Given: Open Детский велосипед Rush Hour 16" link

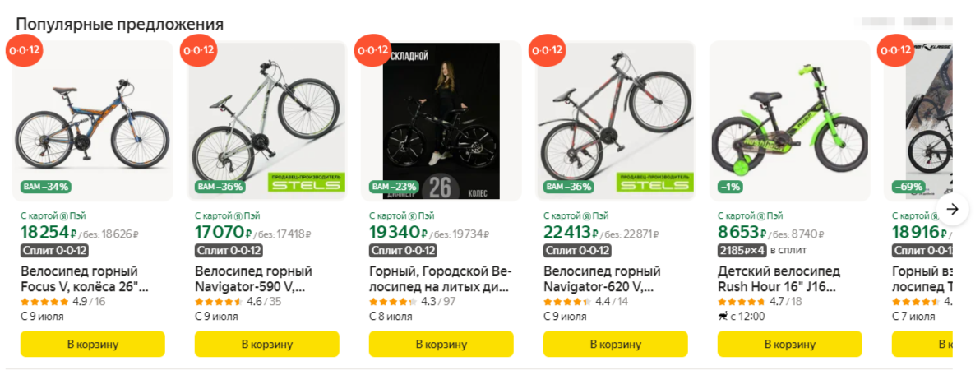Looking at the screenshot, I should [779, 279].
